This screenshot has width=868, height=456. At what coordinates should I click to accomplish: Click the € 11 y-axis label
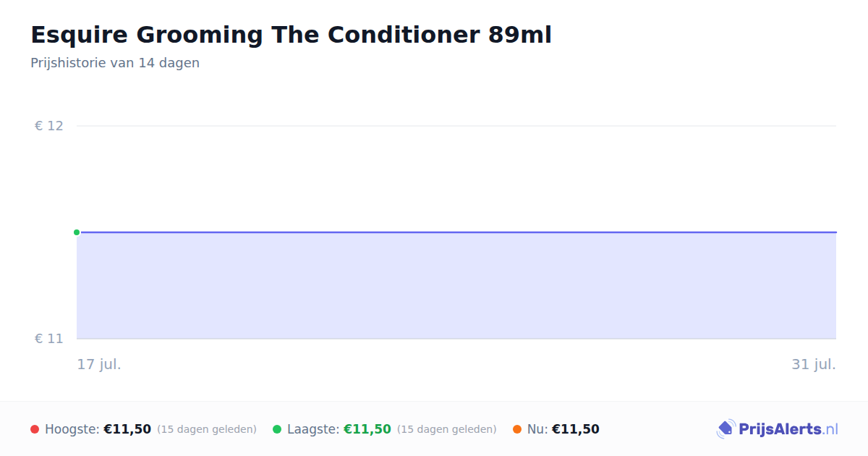click(x=49, y=339)
